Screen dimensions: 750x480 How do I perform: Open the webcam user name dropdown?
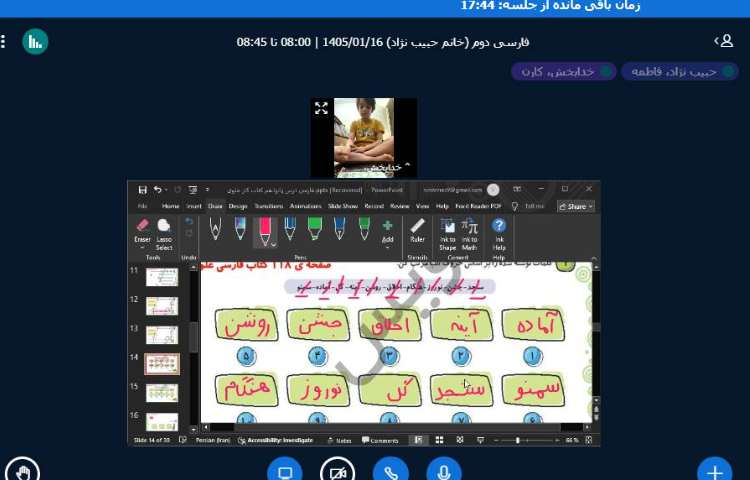click(386, 167)
